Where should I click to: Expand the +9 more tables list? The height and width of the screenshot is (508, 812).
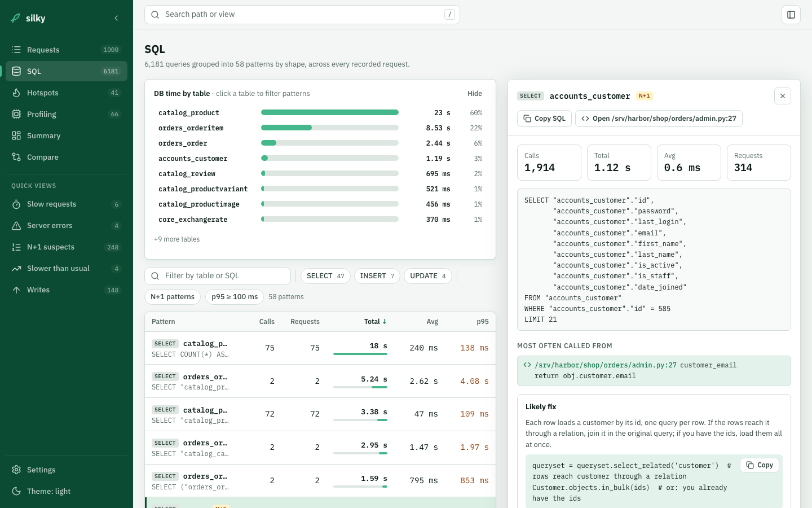pyautogui.click(x=177, y=239)
